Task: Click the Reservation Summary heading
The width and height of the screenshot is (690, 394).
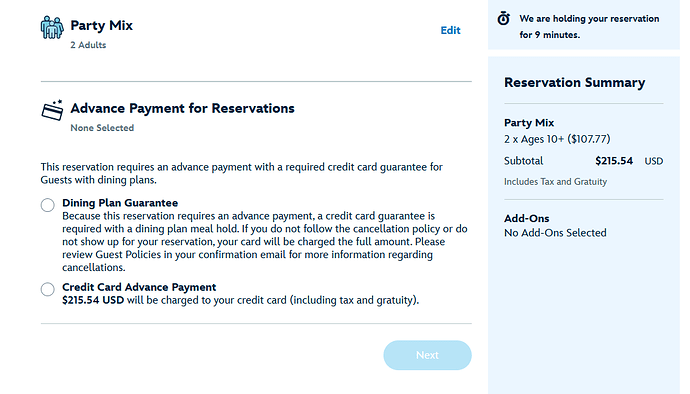Action: [x=575, y=83]
